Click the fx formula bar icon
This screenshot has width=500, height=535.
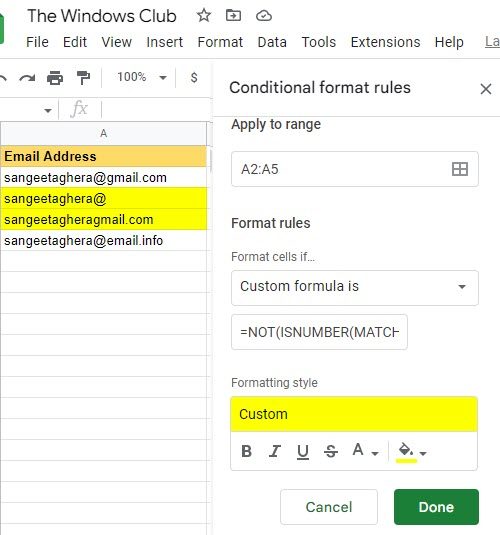[79, 109]
